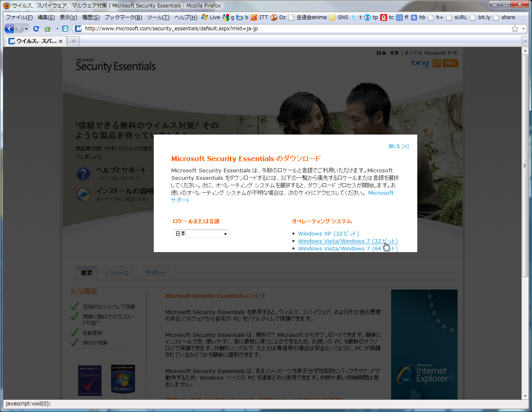Open the ロケールまたは言語 dropdown showing 日本
This screenshot has width=532, height=412.
click(x=201, y=234)
